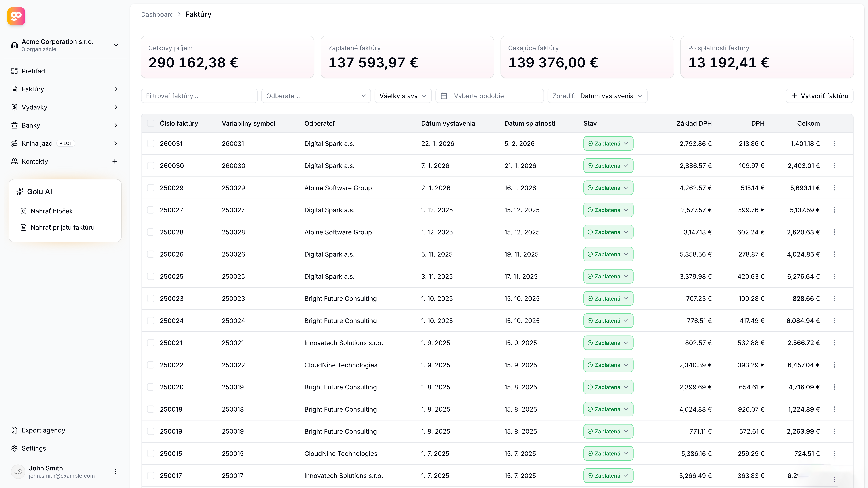Viewport: 868px width, 488px height.
Task: Toggle the select-all invoices checkbox
Action: tap(151, 123)
